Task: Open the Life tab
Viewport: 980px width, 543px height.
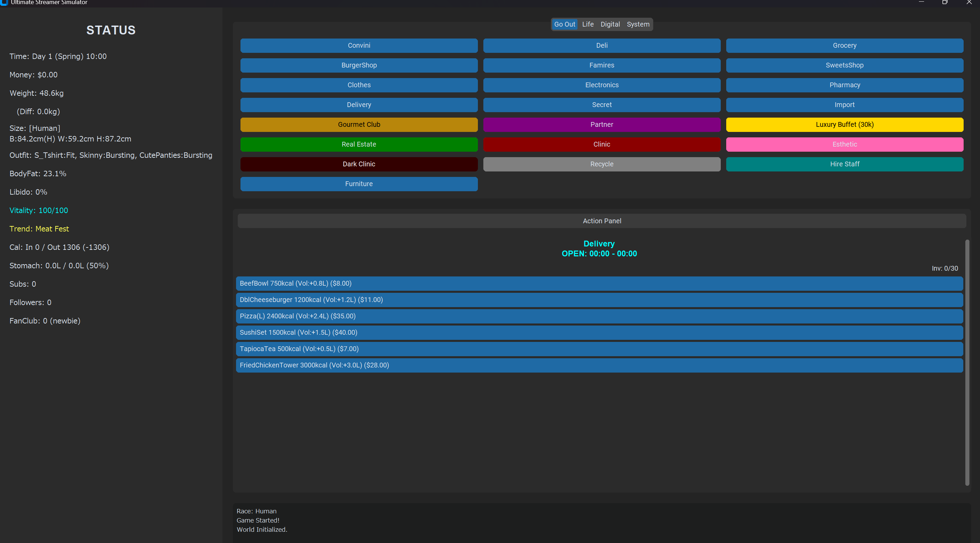Action: [x=587, y=24]
